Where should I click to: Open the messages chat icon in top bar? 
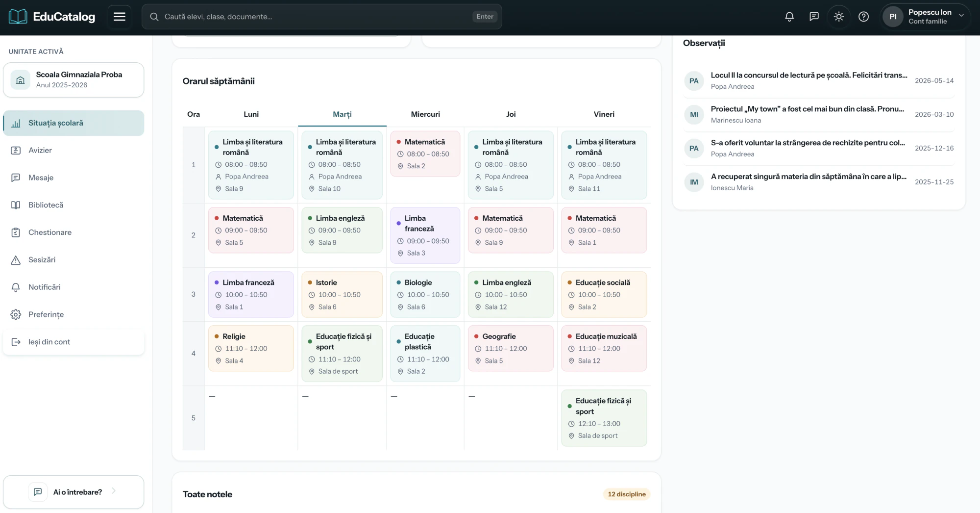[814, 17]
